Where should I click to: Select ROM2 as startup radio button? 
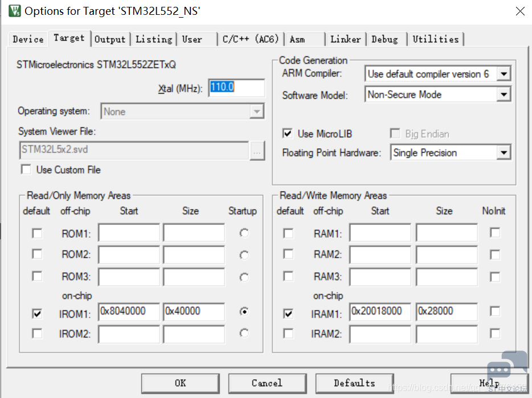[244, 255]
